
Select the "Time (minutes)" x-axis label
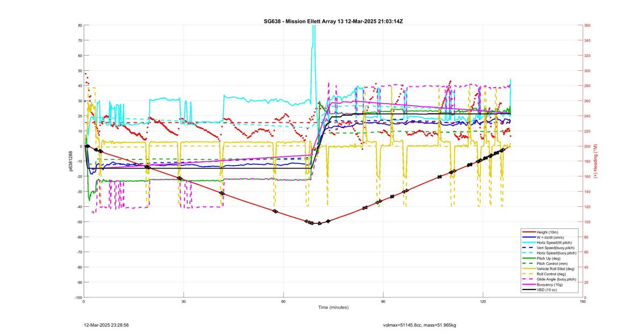[x=333, y=307]
